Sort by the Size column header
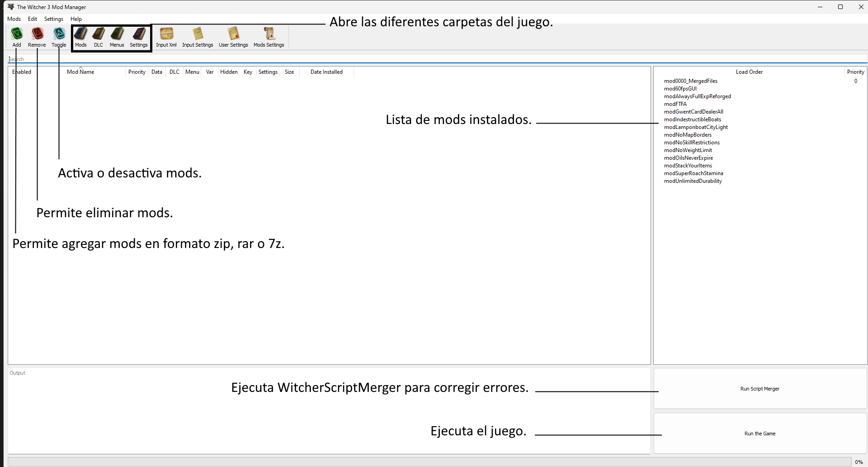The height and width of the screenshot is (467, 868). click(x=289, y=72)
